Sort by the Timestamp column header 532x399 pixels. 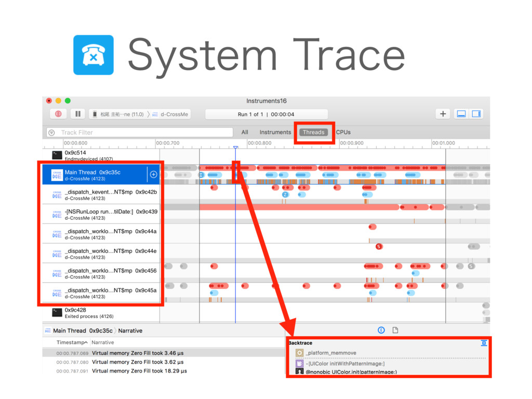point(72,342)
